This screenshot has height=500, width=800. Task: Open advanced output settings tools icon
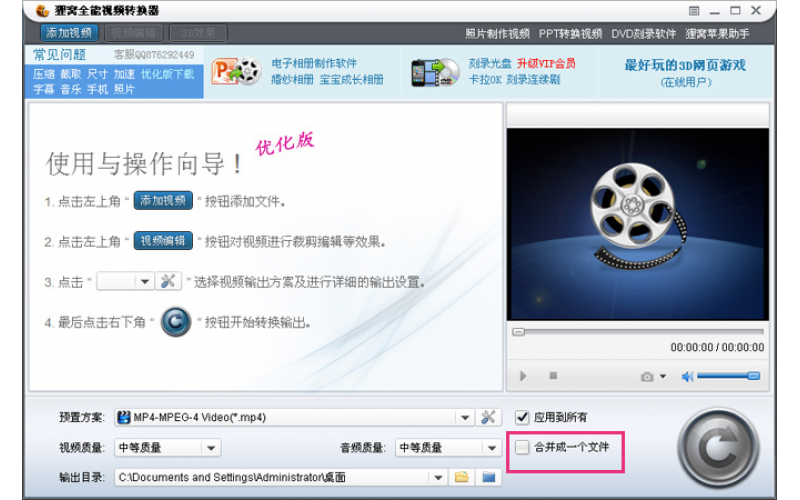488,417
